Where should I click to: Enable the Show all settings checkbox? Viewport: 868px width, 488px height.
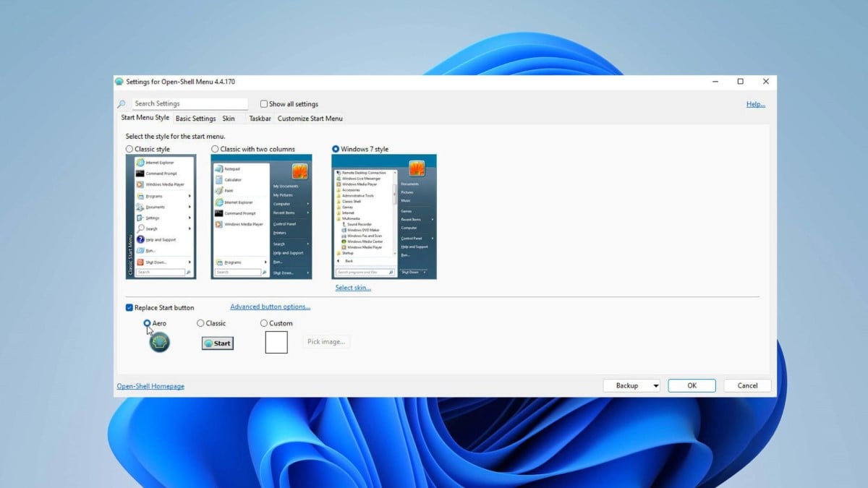(263, 104)
